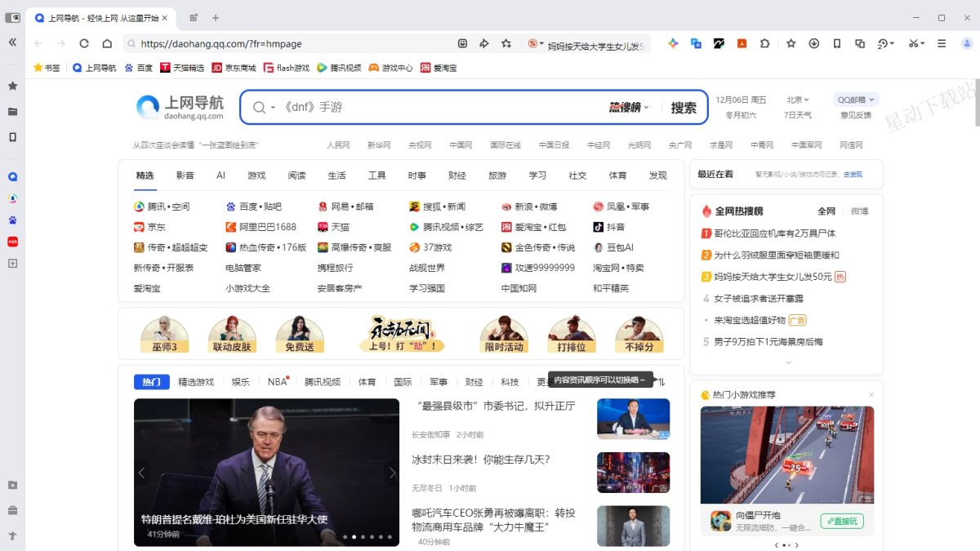Open the sidebar favorites star icon
Image resolution: width=980 pixels, height=551 pixels.
12,86
